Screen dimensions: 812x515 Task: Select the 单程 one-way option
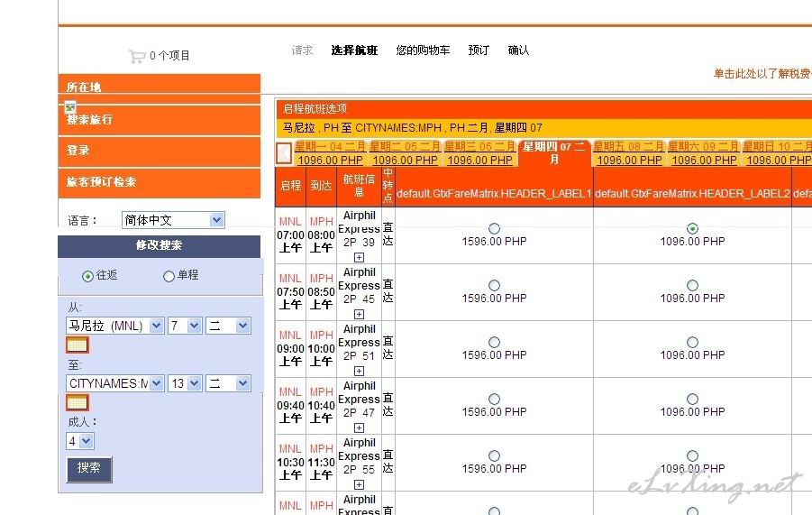169,276
